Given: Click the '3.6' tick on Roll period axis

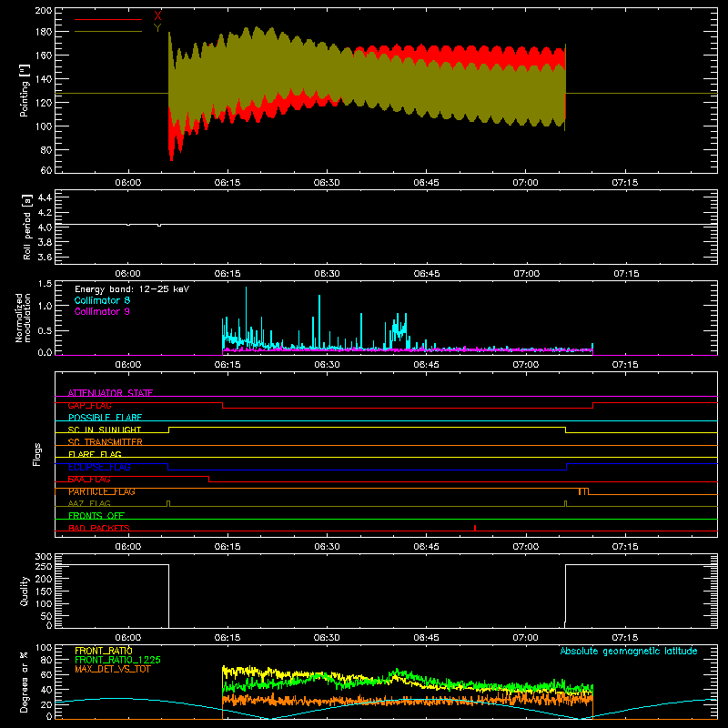Looking at the screenshot, I should click(x=45, y=257).
